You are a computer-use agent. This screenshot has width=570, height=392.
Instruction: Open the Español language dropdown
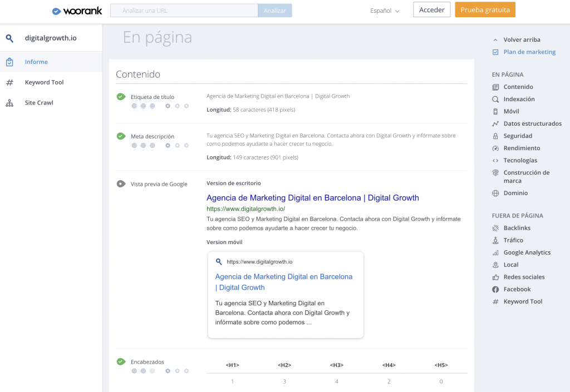[x=385, y=11]
